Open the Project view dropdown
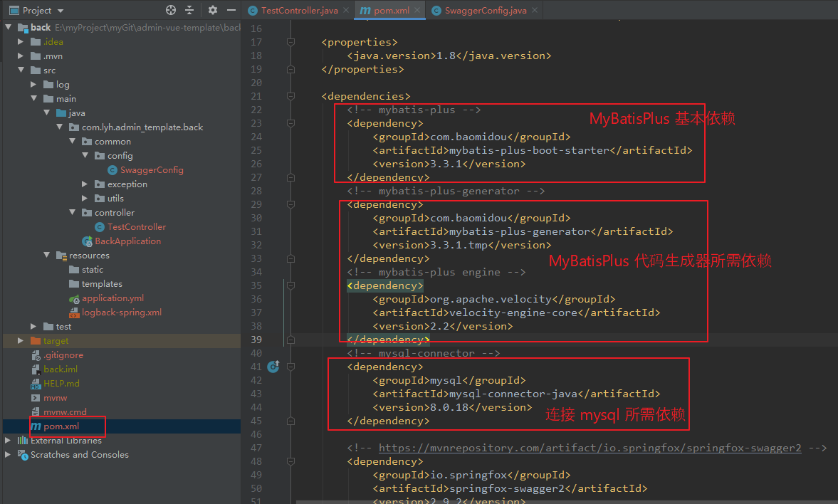This screenshot has width=838, height=504. click(61, 11)
